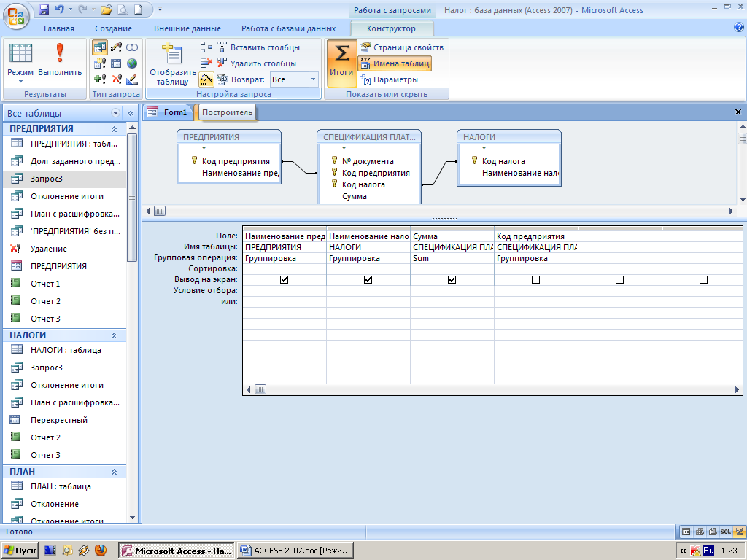Close the query document with X
The width and height of the screenshot is (747, 560).
coord(738,112)
